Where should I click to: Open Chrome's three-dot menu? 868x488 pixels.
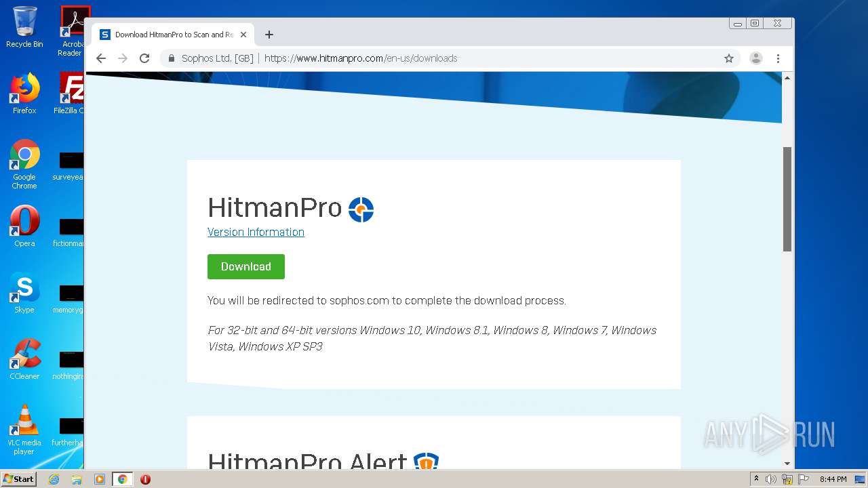[778, 58]
